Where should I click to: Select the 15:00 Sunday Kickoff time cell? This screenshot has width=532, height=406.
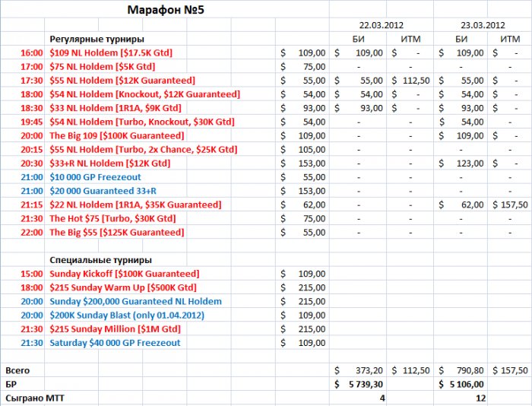tap(32, 274)
